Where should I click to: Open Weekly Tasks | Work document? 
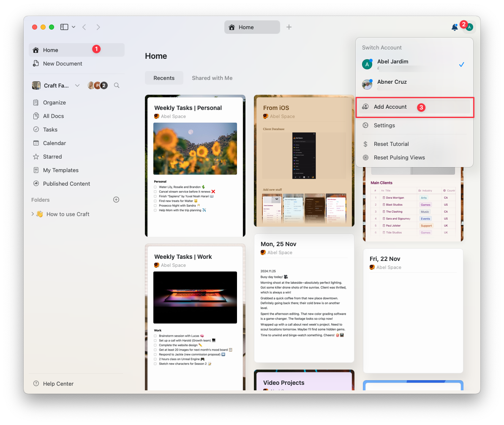195,317
